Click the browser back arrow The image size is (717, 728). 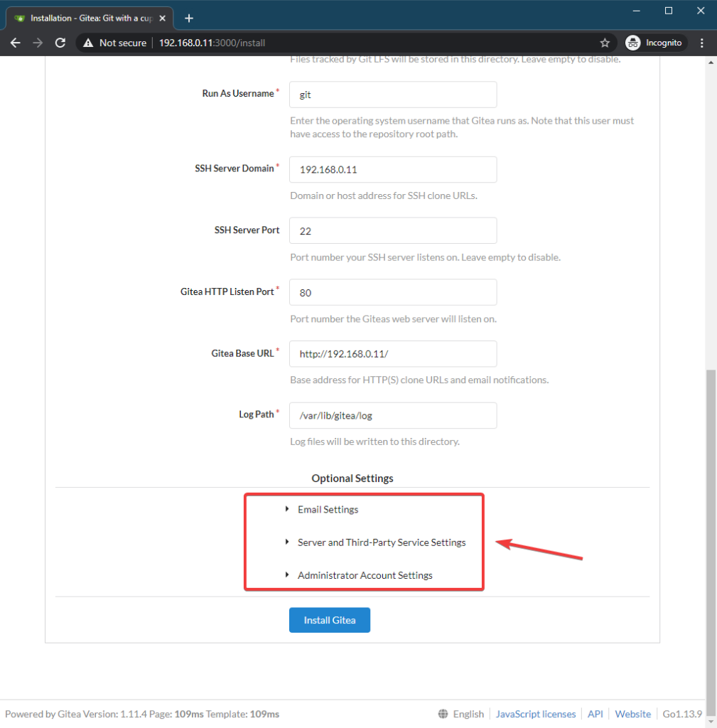(16, 43)
